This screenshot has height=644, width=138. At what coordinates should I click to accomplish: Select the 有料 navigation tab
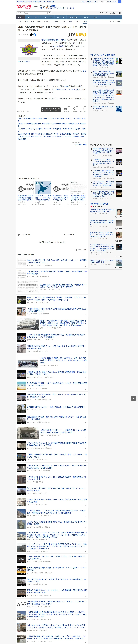coord(95,17)
